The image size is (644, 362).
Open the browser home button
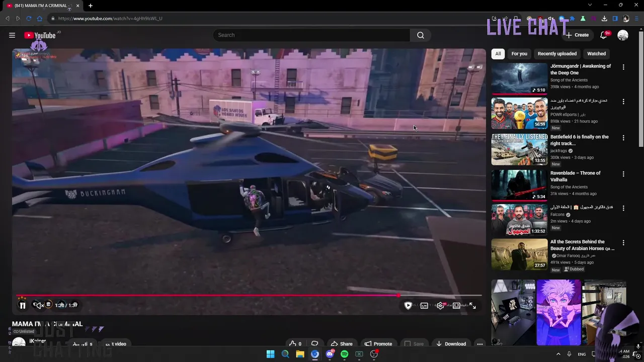click(x=40, y=19)
